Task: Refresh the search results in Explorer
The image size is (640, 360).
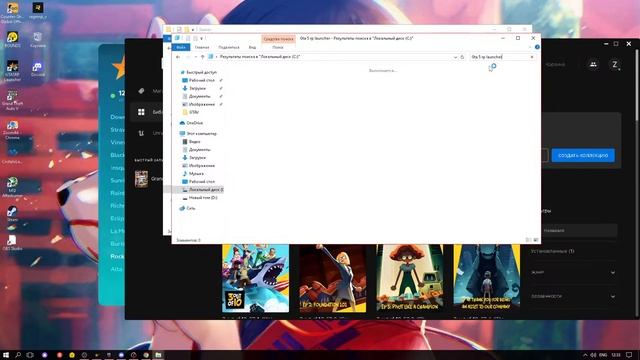Action: (x=462, y=57)
